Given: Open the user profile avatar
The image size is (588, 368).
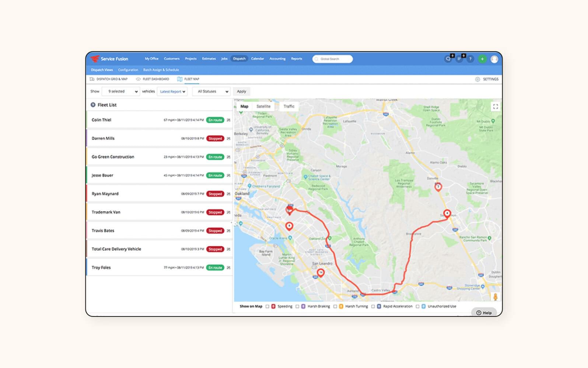Looking at the screenshot, I should point(494,59).
